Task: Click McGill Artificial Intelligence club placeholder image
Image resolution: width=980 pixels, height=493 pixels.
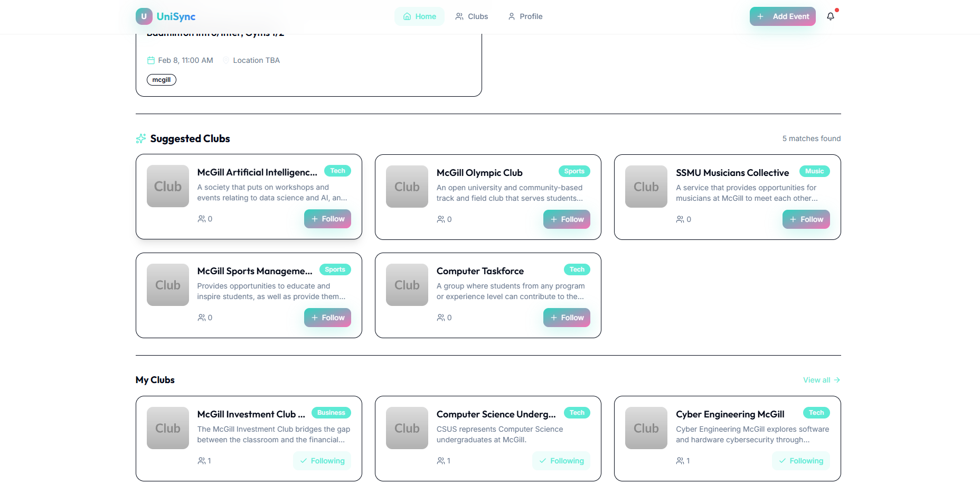Action: tap(168, 186)
